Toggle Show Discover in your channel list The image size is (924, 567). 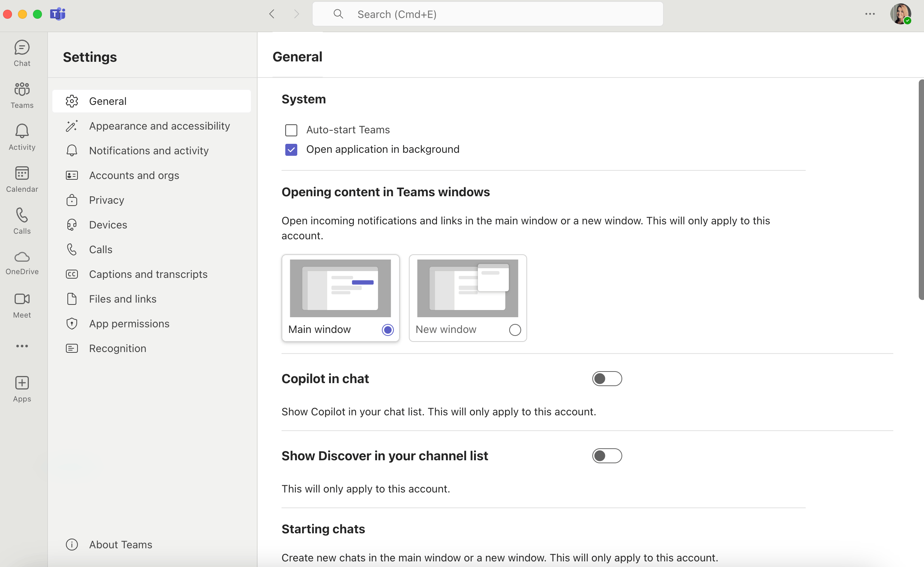pos(607,456)
